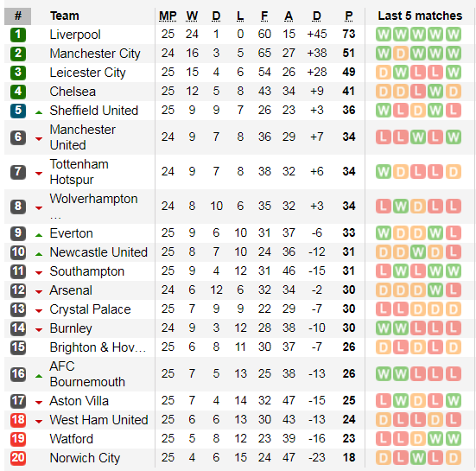This screenshot has height=471, width=476.
Task: Click the Last 5 matches header
Action: [x=420, y=16]
